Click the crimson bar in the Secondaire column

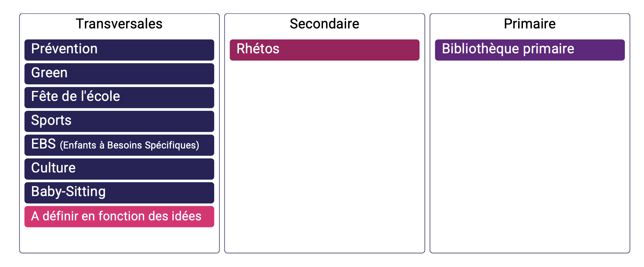point(324,50)
